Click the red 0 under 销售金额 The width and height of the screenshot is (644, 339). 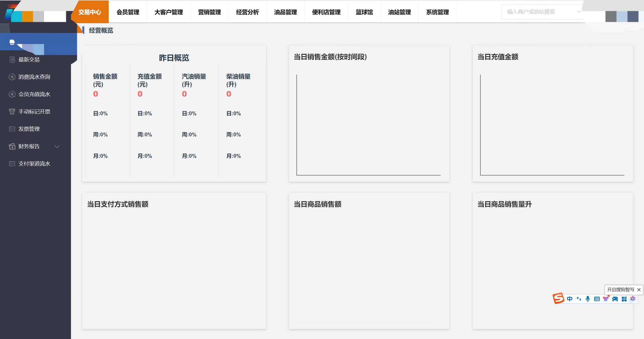coord(96,94)
